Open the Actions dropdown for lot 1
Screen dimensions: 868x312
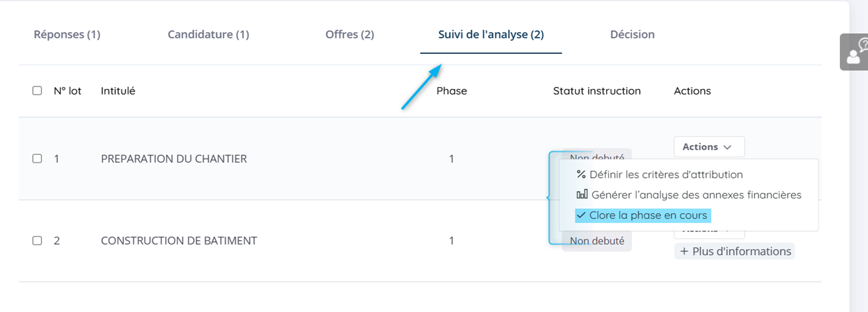(x=708, y=147)
